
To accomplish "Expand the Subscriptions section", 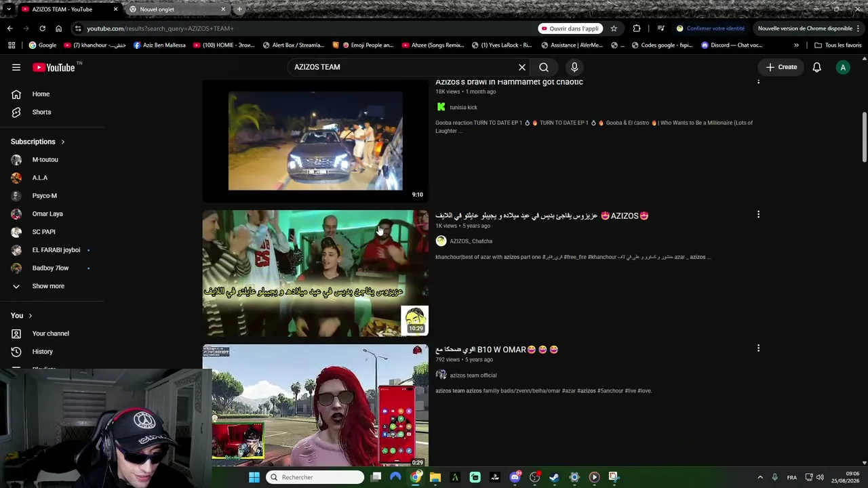I will [38, 142].
